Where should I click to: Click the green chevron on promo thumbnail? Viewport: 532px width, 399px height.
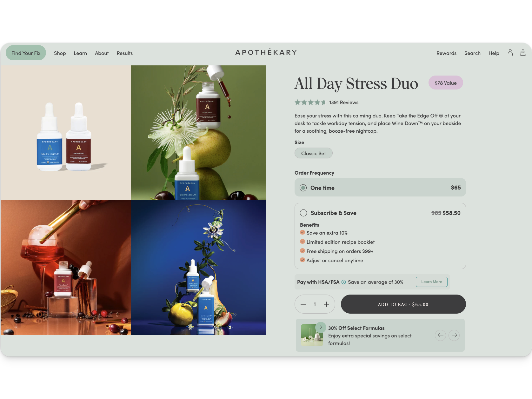pyautogui.click(x=321, y=327)
